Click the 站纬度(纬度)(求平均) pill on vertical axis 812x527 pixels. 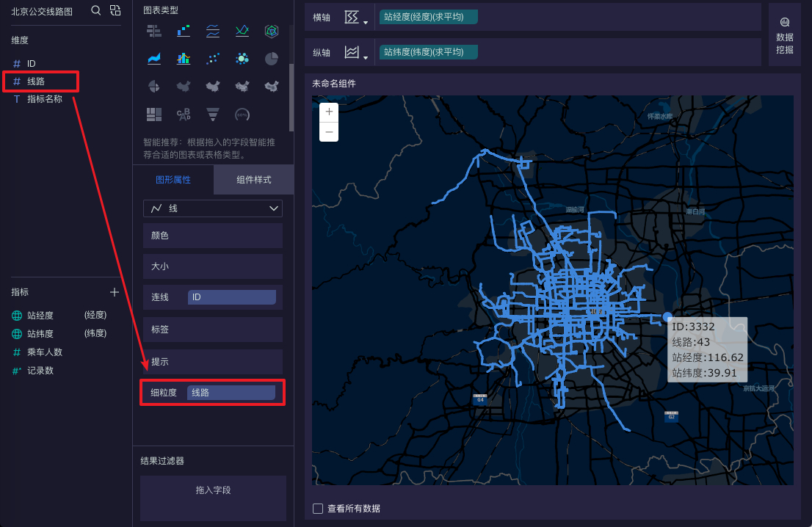pos(428,52)
